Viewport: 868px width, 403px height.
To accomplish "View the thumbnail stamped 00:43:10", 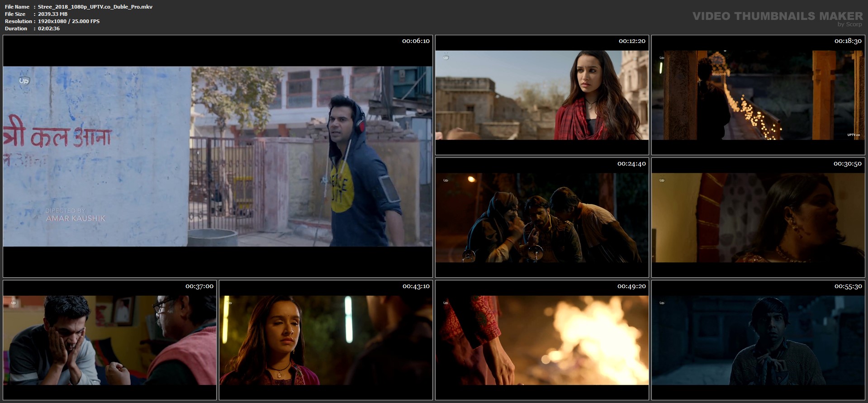I will click(326, 340).
